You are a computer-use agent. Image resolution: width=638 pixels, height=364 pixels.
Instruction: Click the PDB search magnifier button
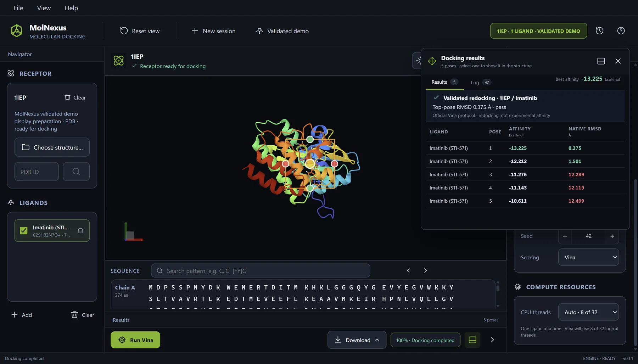click(x=76, y=172)
